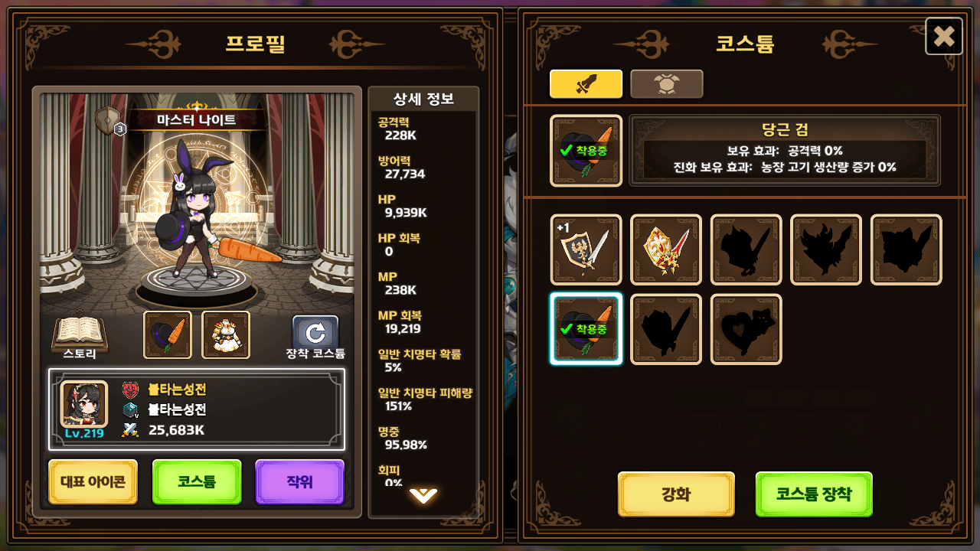This screenshot has width=980, height=551.
Task: Choose the +1 shield and sword costume
Action: click(x=586, y=249)
